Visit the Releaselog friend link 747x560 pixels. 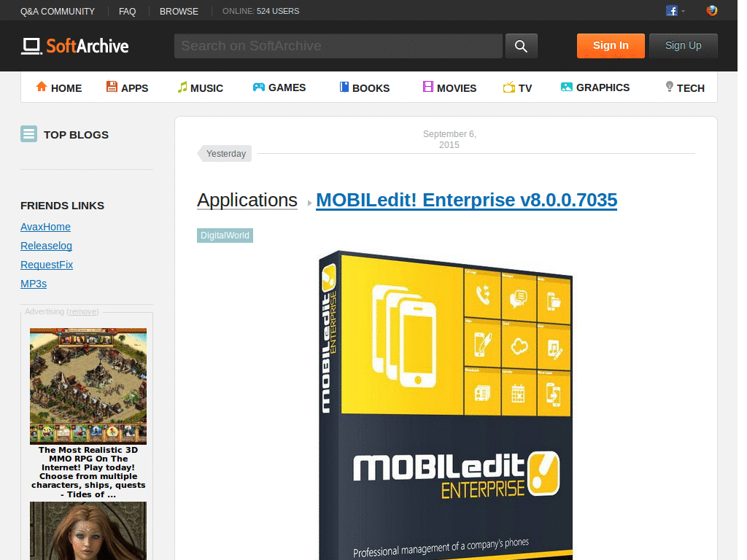[46, 246]
